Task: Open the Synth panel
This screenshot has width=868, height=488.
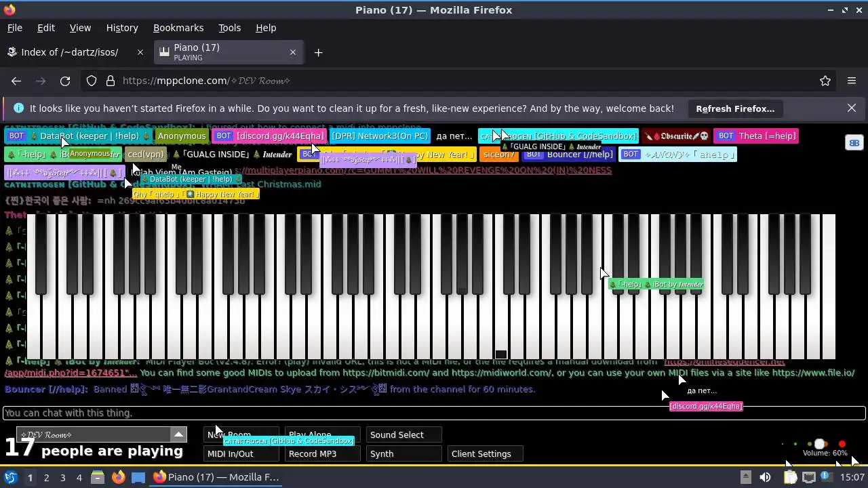Action: [403, 453]
